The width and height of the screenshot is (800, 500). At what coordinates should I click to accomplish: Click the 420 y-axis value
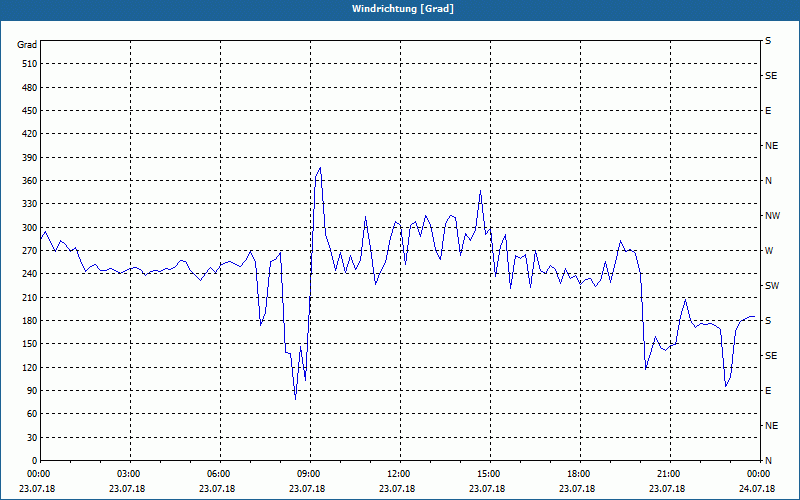coord(30,134)
